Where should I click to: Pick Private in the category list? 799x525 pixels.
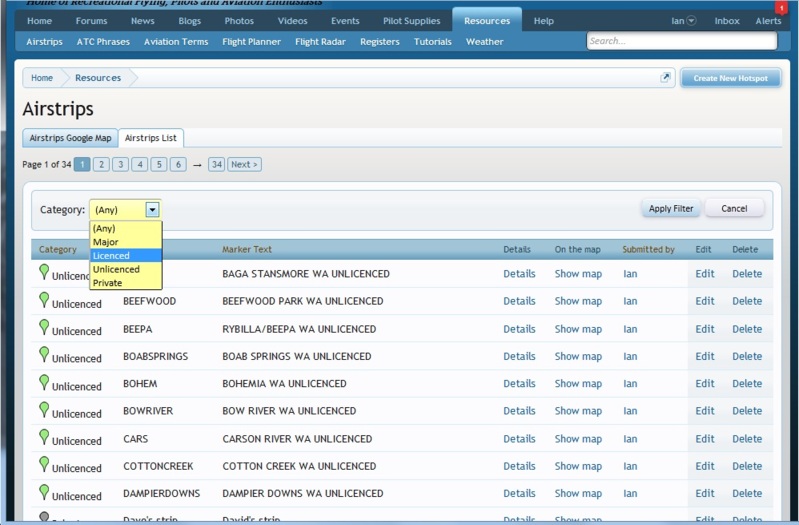[126, 283]
